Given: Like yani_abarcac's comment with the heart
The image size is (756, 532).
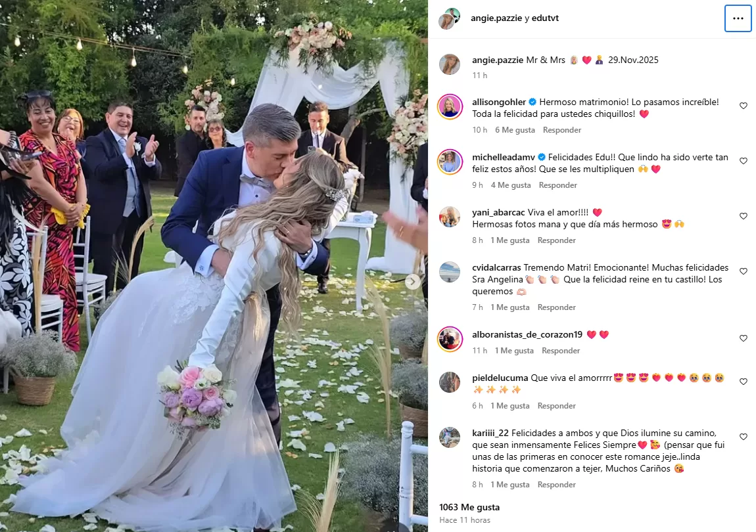Looking at the screenshot, I should pyautogui.click(x=743, y=216).
